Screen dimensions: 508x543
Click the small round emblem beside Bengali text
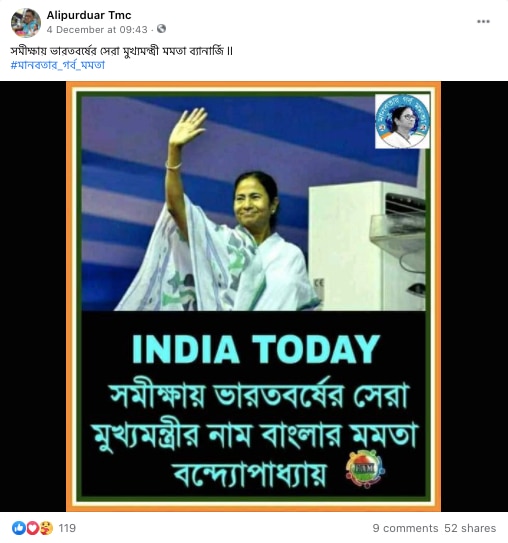point(365,469)
